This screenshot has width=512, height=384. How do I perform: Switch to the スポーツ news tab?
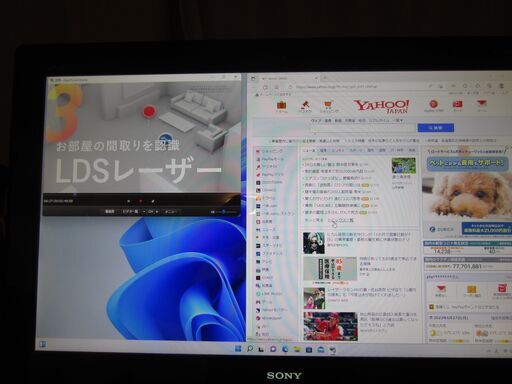pyautogui.click(x=356, y=151)
